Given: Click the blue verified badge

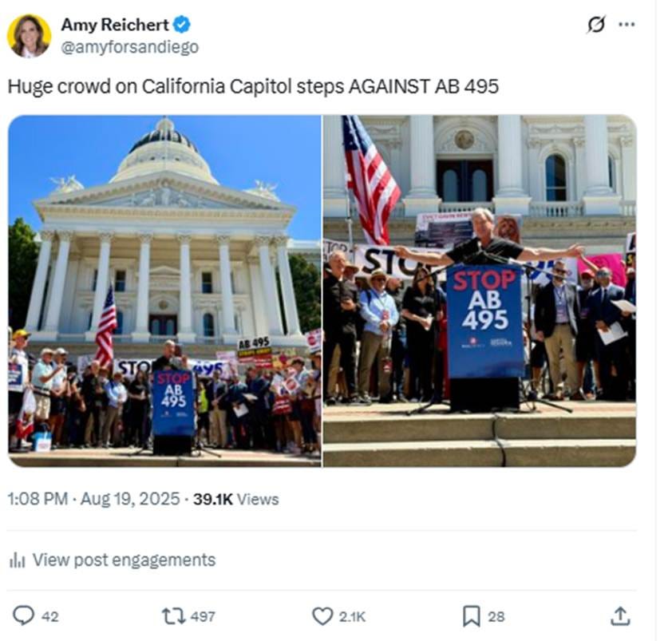Looking at the screenshot, I should (182, 25).
